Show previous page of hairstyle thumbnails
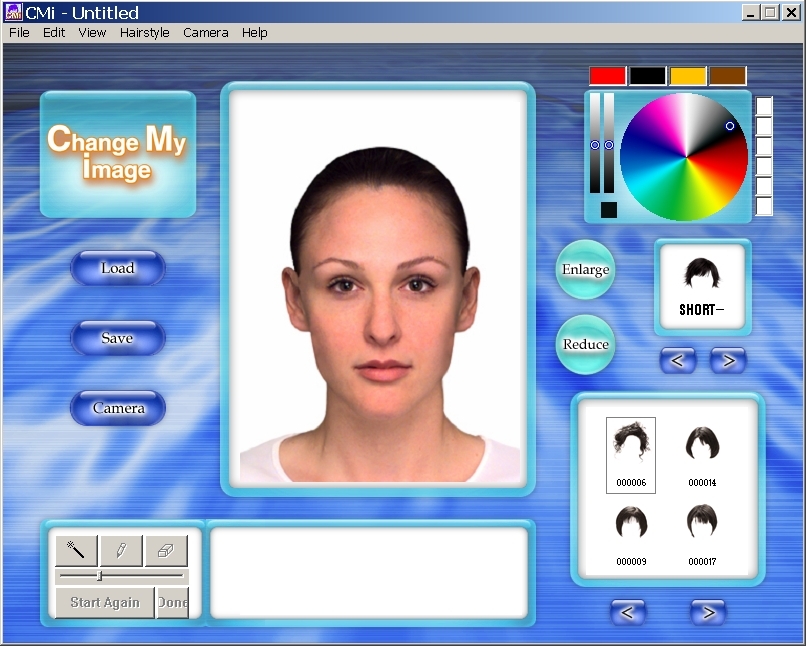 [628, 612]
